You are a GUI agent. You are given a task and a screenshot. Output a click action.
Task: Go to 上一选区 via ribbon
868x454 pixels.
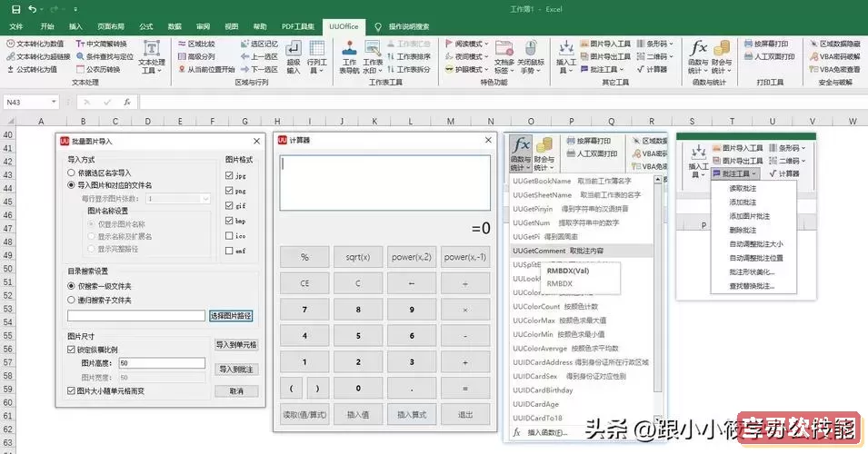coord(259,56)
